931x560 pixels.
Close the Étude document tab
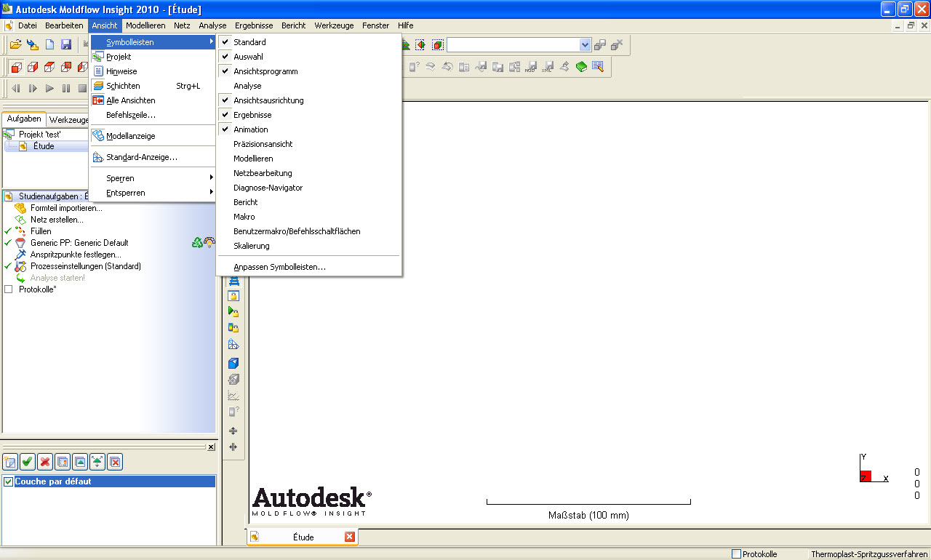tap(349, 537)
